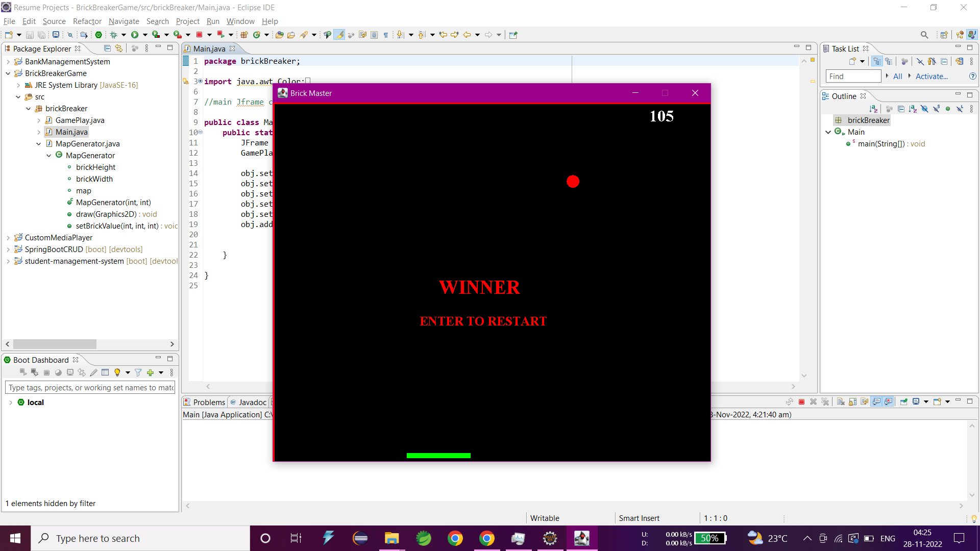The width and height of the screenshot is (980, 551).
Task: Collapse the brickBreaker package
Action: 29,108
